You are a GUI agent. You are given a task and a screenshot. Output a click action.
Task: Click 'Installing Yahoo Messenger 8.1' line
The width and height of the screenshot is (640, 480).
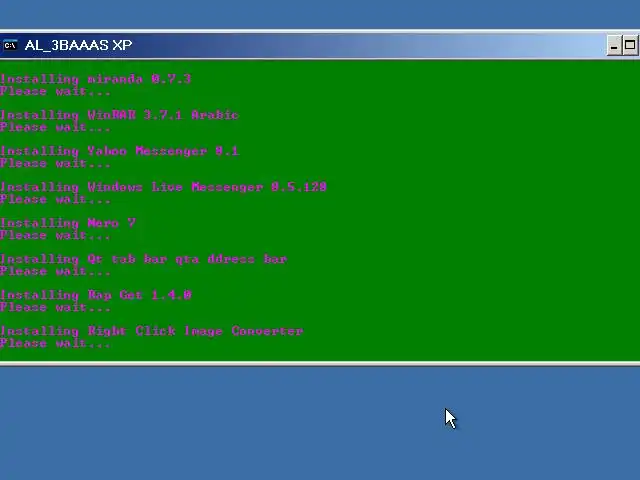119,151
